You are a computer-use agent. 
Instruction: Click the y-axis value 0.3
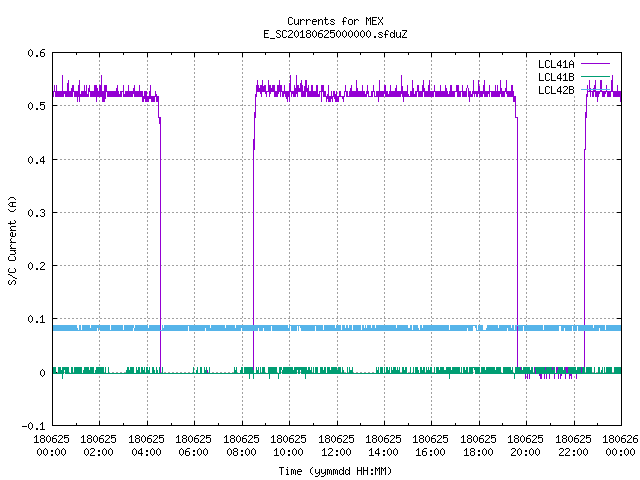(36, 213)
